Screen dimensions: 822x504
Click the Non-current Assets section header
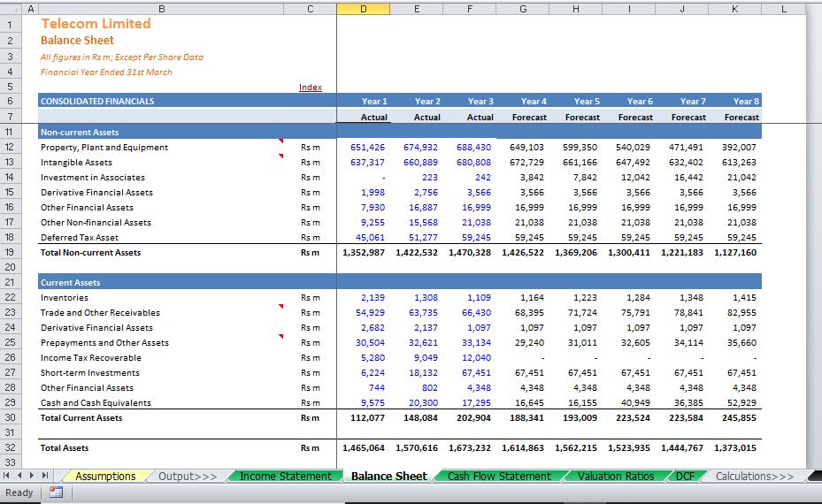80,133
